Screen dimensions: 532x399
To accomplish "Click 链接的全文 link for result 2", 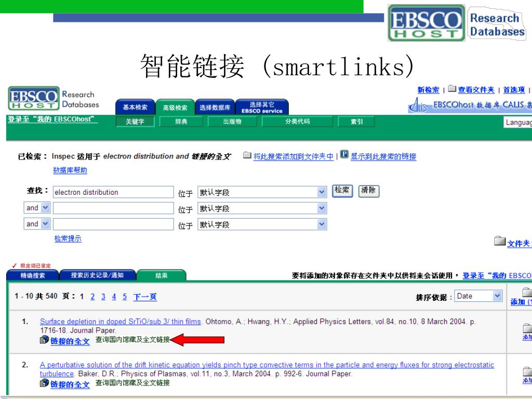I will [70, 384].
